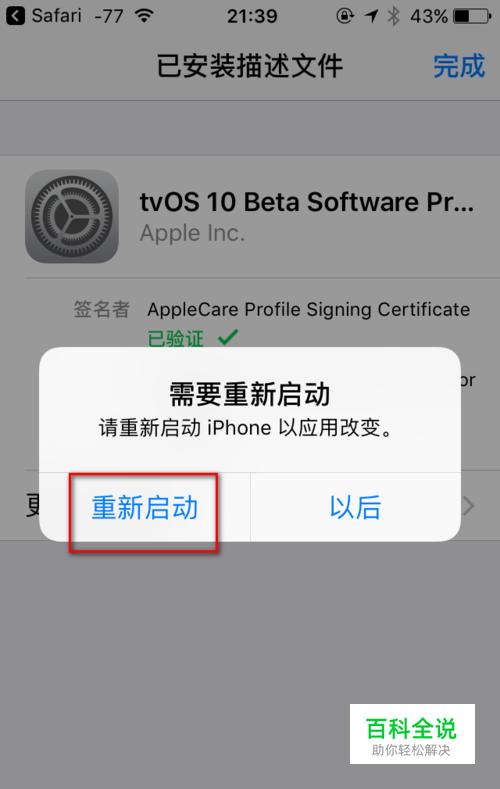Tap the tvOS profile gear icon

point(72,216)
